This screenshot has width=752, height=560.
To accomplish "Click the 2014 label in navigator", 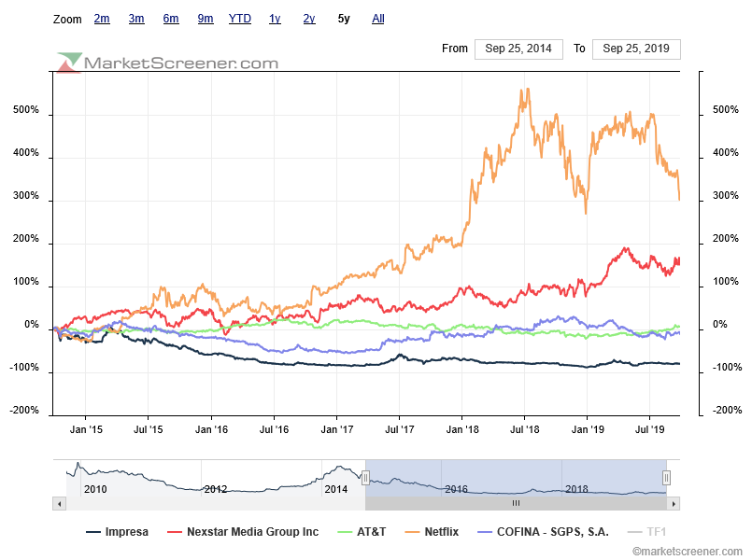I will pyautogui.click(x=335, y=489).
